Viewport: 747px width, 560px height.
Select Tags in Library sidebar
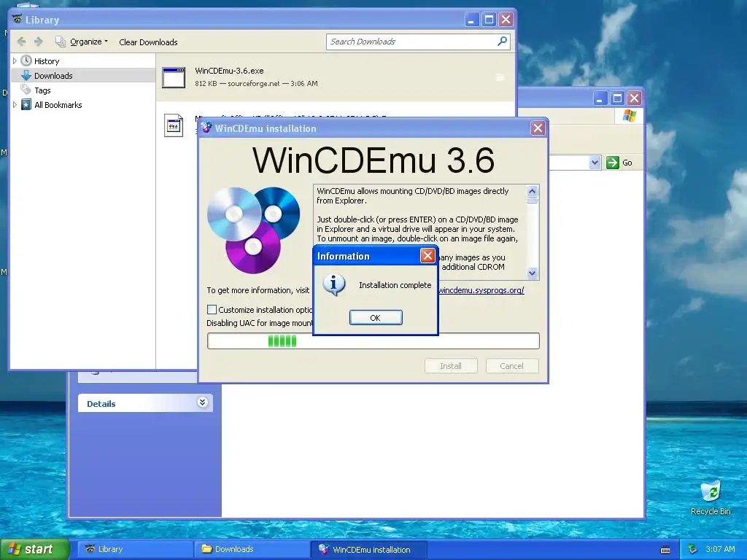42,90
